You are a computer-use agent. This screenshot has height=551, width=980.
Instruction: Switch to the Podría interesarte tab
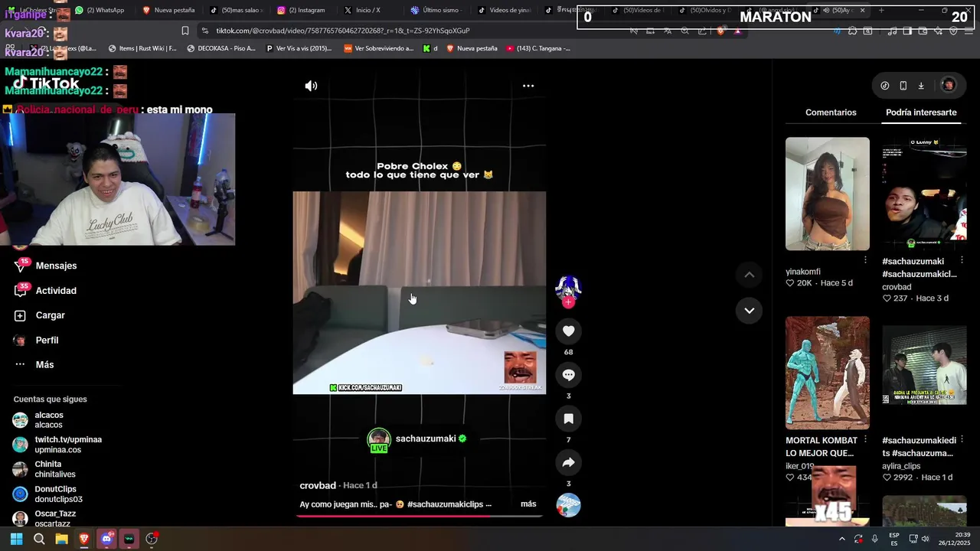pos(921,112)
